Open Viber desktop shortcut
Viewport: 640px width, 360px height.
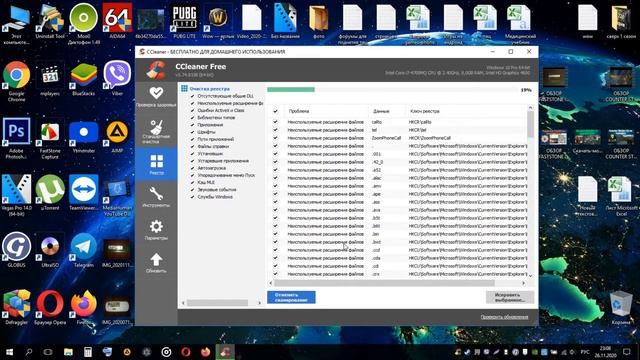pyautogui.click(x=117, y=78)
